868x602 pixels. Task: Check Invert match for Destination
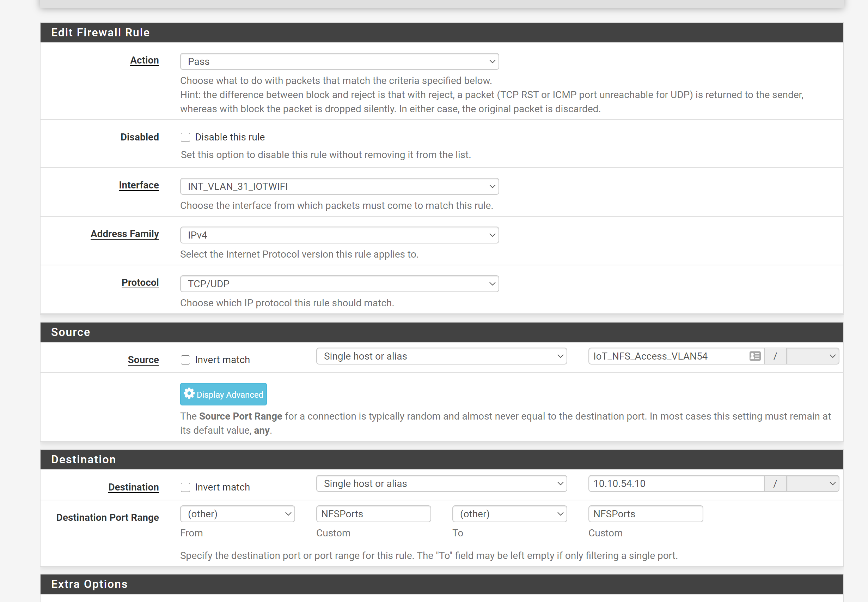click(x=185, y=487)
